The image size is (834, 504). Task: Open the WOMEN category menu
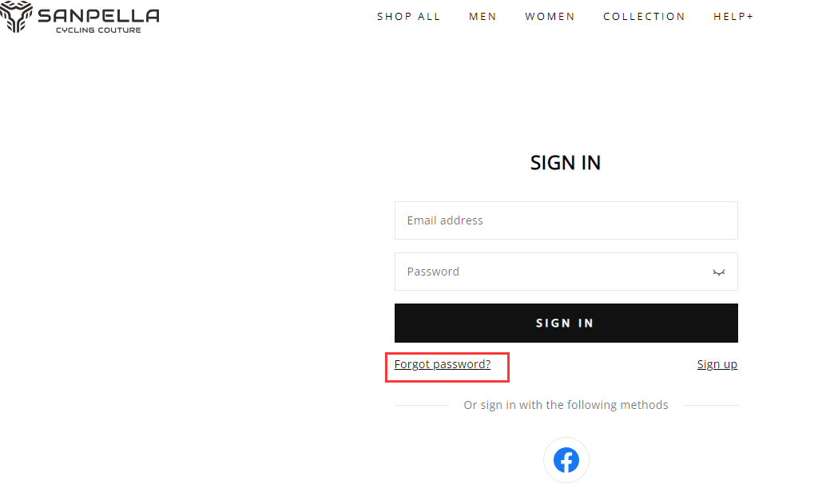pos(550,16)
